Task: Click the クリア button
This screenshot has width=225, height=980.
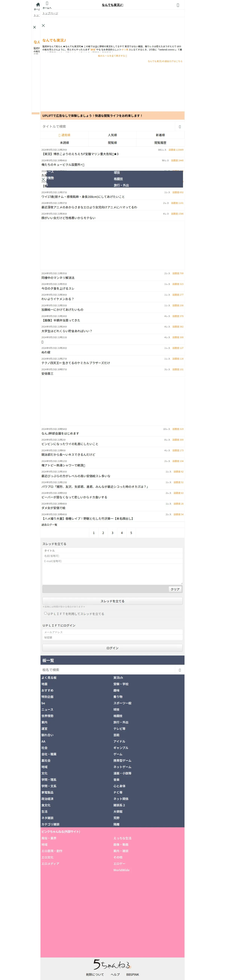Action: click(175, 589)
